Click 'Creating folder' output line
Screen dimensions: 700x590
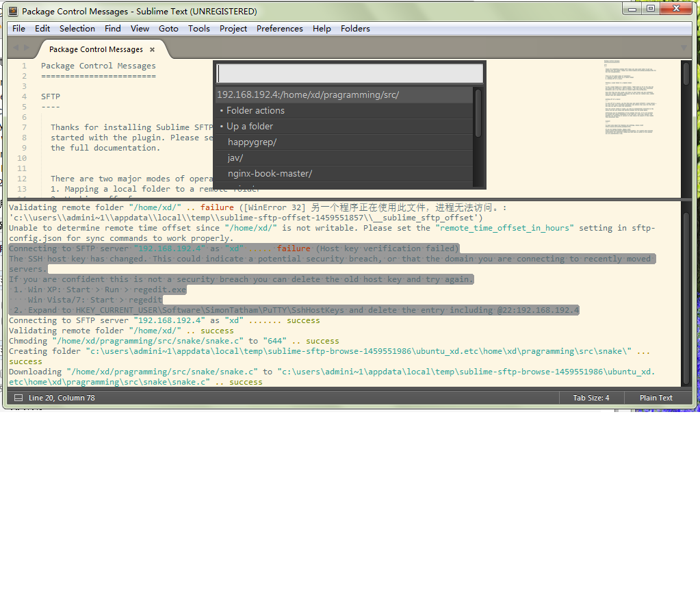pyautogui.click(x=329, y=357)
